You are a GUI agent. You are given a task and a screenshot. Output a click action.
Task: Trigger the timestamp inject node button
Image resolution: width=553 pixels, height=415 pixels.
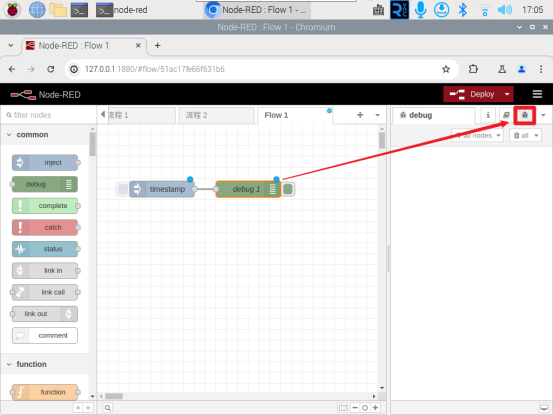[x=123, y=189]
